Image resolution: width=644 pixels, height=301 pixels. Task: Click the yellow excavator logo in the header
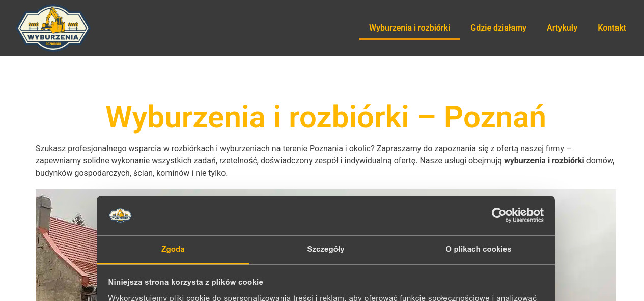coord(53,28)
